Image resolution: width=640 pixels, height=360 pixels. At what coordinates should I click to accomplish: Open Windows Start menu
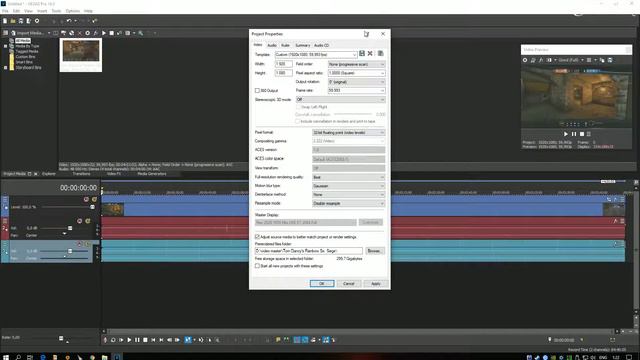click(6, 357)
